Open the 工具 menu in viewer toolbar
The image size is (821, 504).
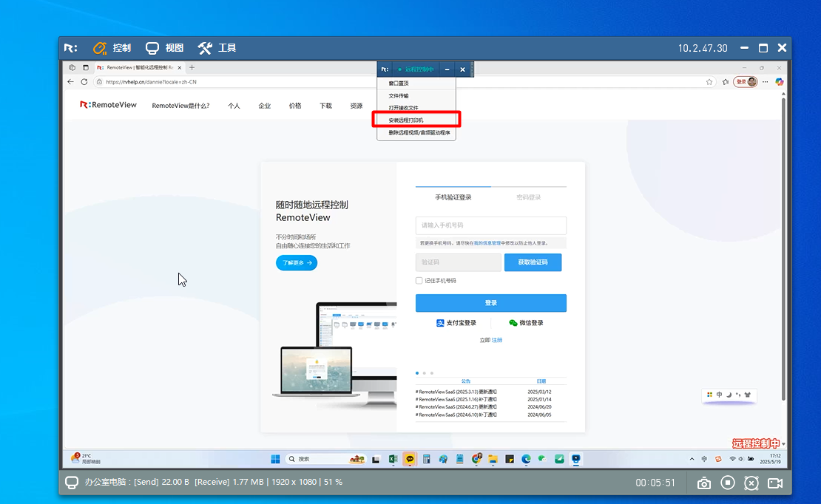pyautogui.click(x=217, y=48)
